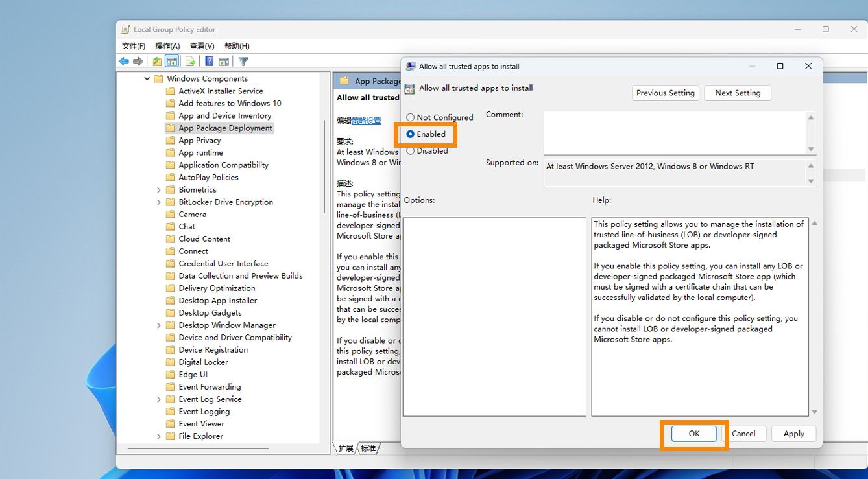Click the Previous Setting button
Screen dimensions: 868x479
pos(666,93)
